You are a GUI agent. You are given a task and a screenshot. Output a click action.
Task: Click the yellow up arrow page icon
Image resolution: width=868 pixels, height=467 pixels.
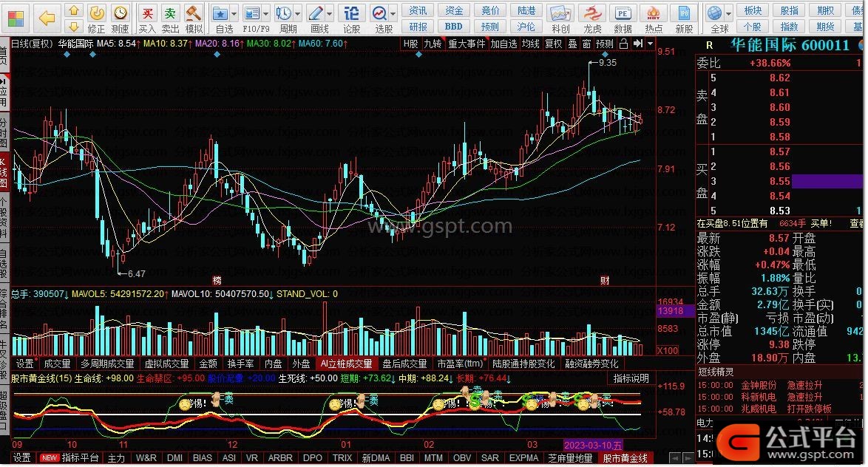tap(74, 11)
